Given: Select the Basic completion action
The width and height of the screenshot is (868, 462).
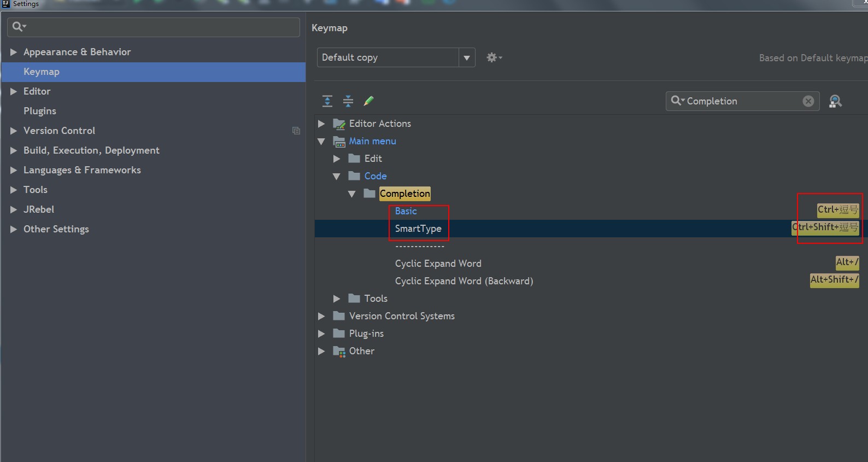Looking at the screenshot, I should pyautogui.click(x=406, y=211).
